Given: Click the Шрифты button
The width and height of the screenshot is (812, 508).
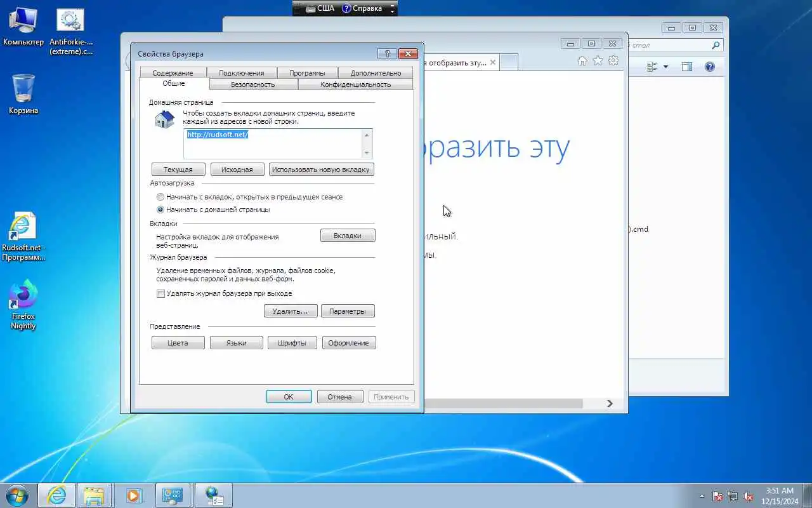Looking at the screenshot, I should tap(292, 343).
